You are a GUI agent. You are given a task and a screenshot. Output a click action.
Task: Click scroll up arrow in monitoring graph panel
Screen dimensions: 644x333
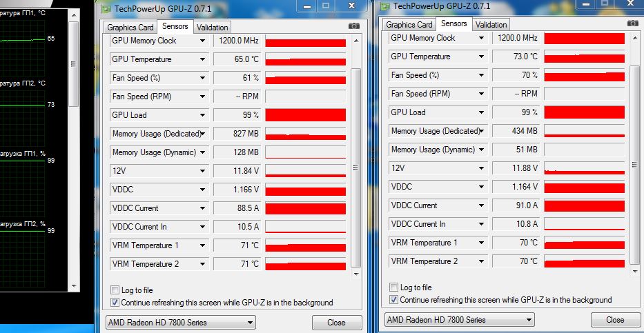click(74, 15)
